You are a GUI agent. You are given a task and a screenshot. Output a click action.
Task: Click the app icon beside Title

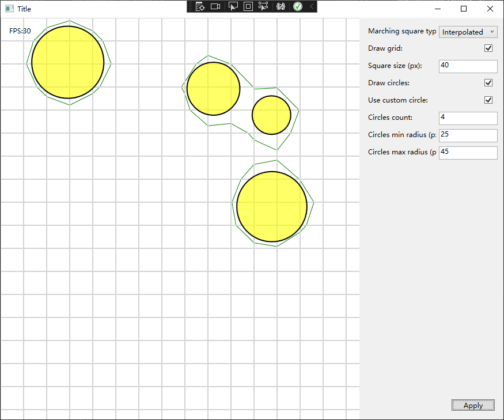tap(9, 9)
